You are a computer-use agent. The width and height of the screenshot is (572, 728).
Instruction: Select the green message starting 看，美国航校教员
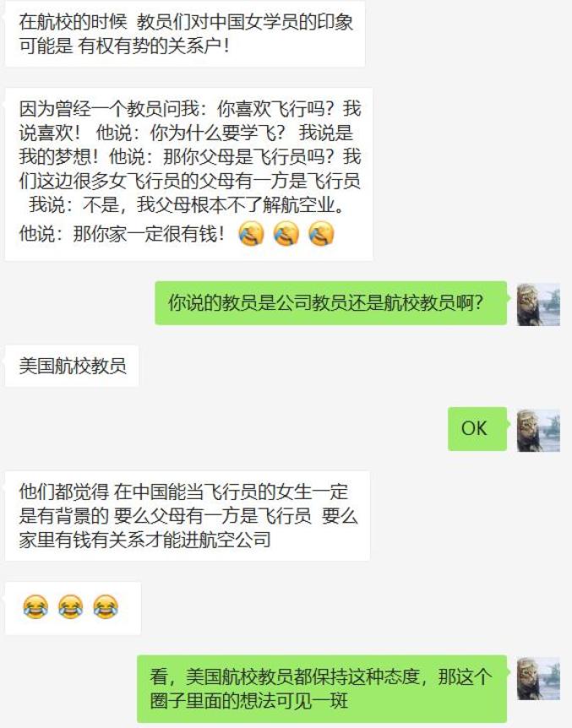pos(322,688)
